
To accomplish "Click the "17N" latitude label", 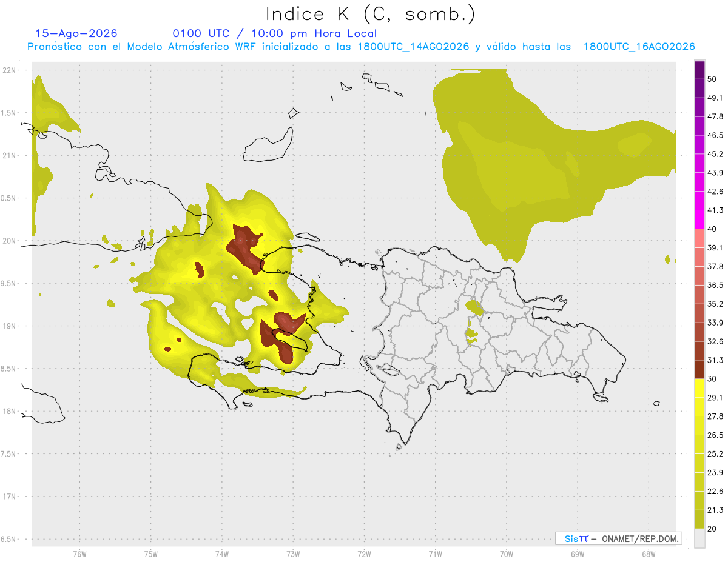I will click(9, 497).
